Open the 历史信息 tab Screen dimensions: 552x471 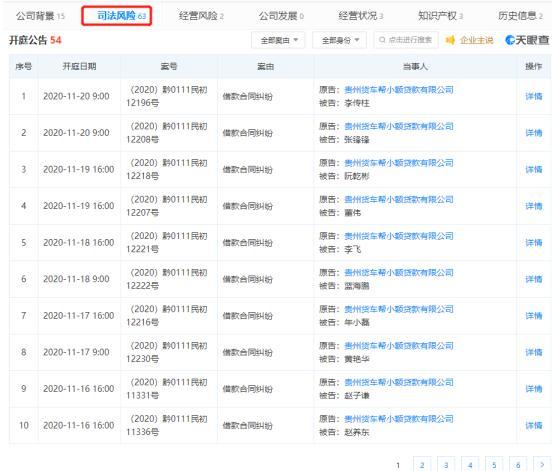[x=520, y=16]
